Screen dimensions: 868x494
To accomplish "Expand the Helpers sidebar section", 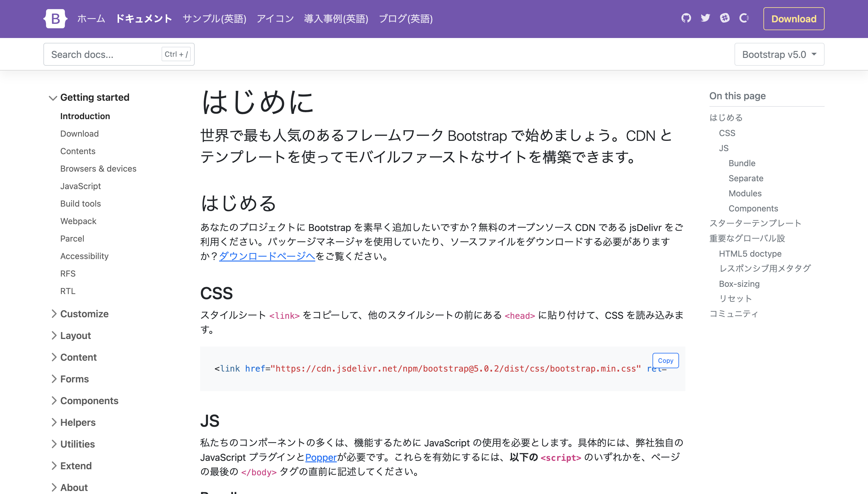I will (73, 423).
